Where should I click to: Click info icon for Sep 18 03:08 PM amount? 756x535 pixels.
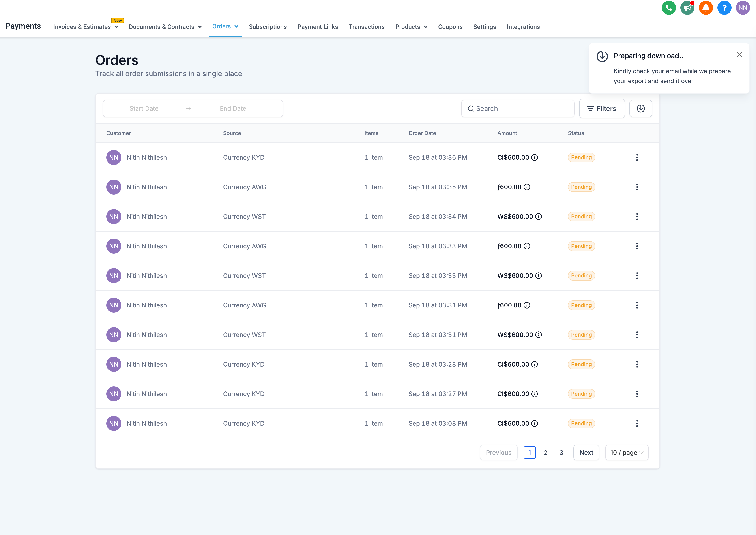click(x=535, y=423)
